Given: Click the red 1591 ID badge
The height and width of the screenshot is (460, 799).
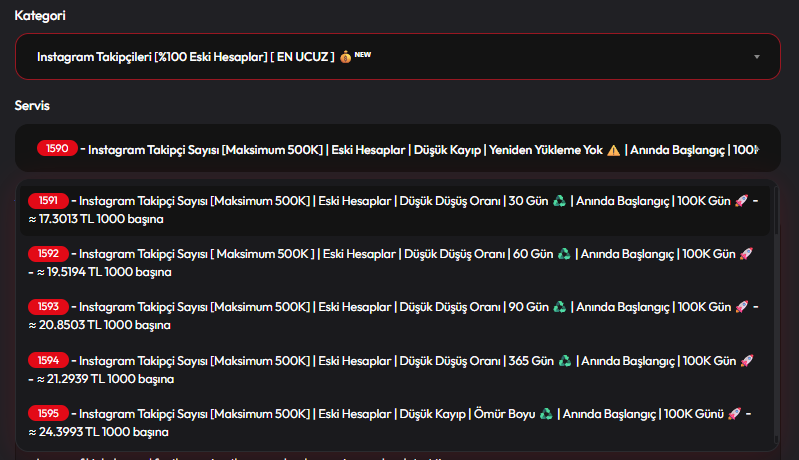Looking at the screenshot, I should (48, 201).
